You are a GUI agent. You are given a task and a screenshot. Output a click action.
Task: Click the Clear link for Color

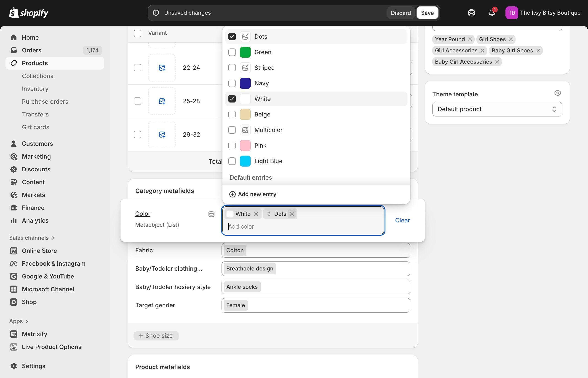(x=402, y=220)
